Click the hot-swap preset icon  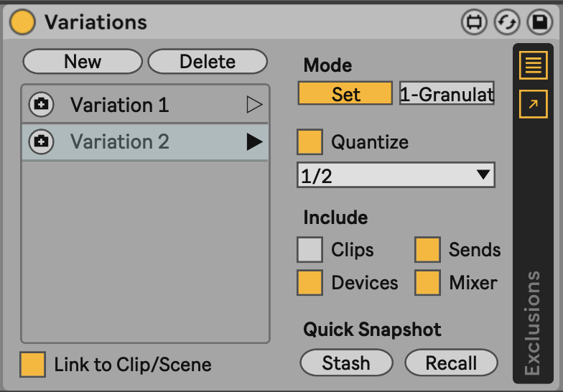coord(506,22)
